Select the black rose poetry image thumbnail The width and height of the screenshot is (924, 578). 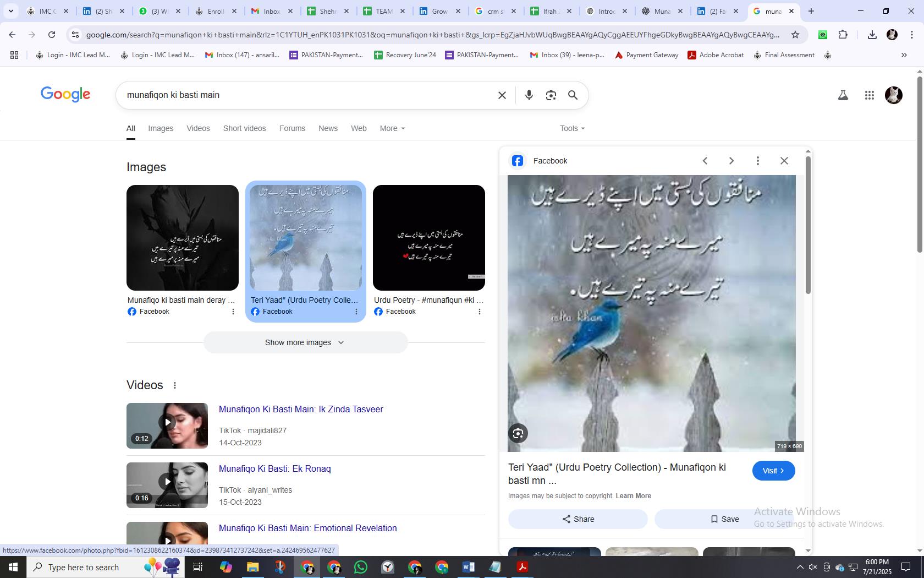click(183, 238)
